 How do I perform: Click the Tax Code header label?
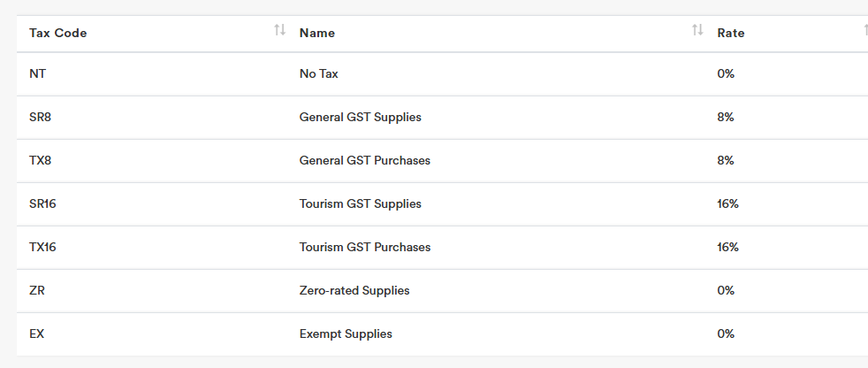coord(58,33)
